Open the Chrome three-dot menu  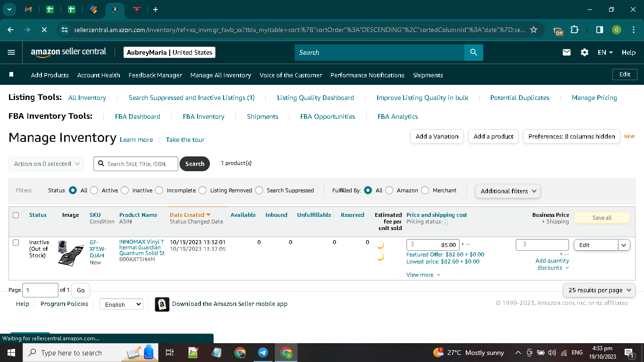click(x=633, y=30)
